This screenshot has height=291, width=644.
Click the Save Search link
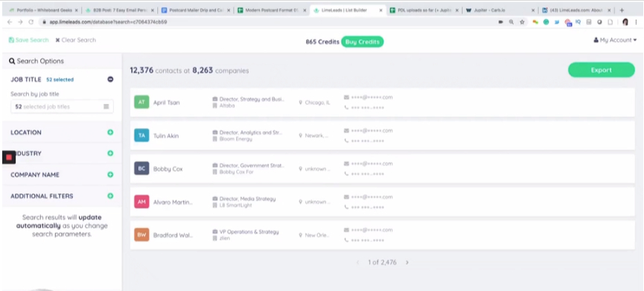click(x=28, y=39)
